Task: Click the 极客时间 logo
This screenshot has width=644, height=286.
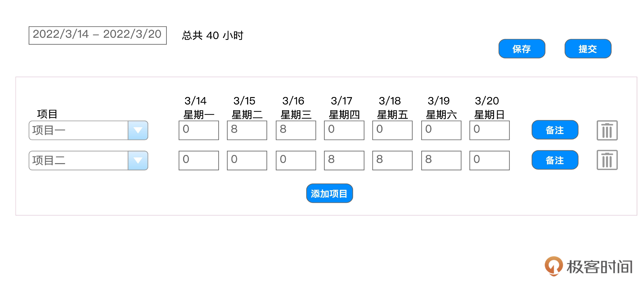Action: point(588,266)
